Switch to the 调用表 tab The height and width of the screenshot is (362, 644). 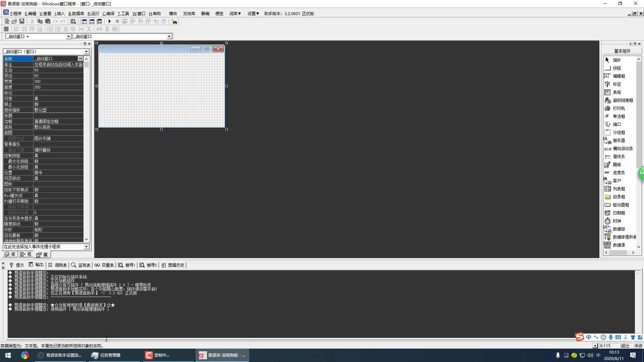[x=57, y=265]
